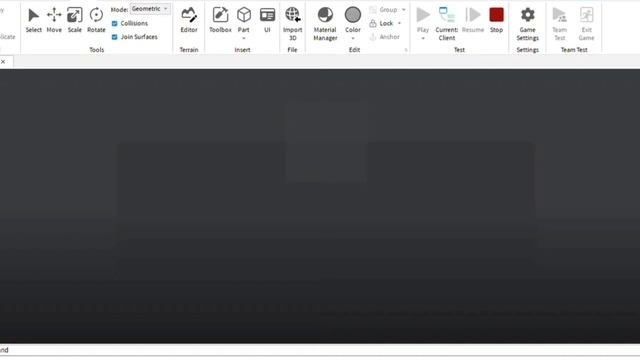Open the Lock dropdown arrow
The image size is (640, 360).
[399, 23]
